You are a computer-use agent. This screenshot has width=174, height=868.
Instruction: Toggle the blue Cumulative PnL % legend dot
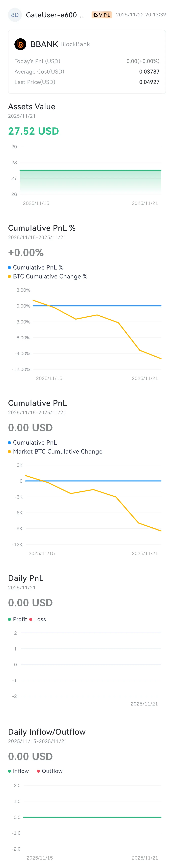9,267
